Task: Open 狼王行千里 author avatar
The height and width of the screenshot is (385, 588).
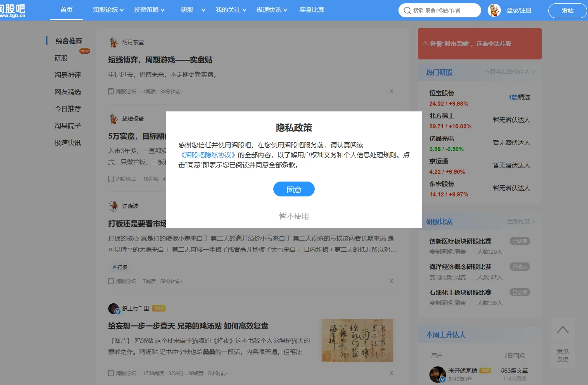Action: 114,309
